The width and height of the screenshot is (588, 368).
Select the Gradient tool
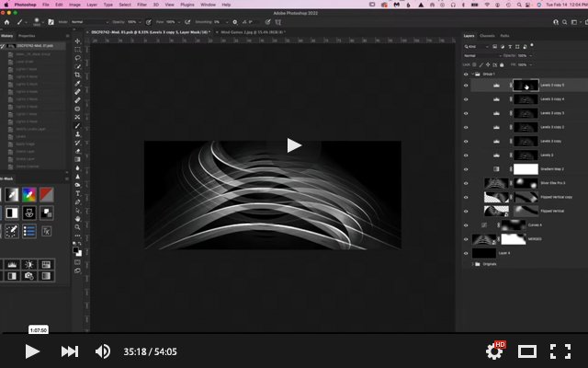click(x=77, y=159)
